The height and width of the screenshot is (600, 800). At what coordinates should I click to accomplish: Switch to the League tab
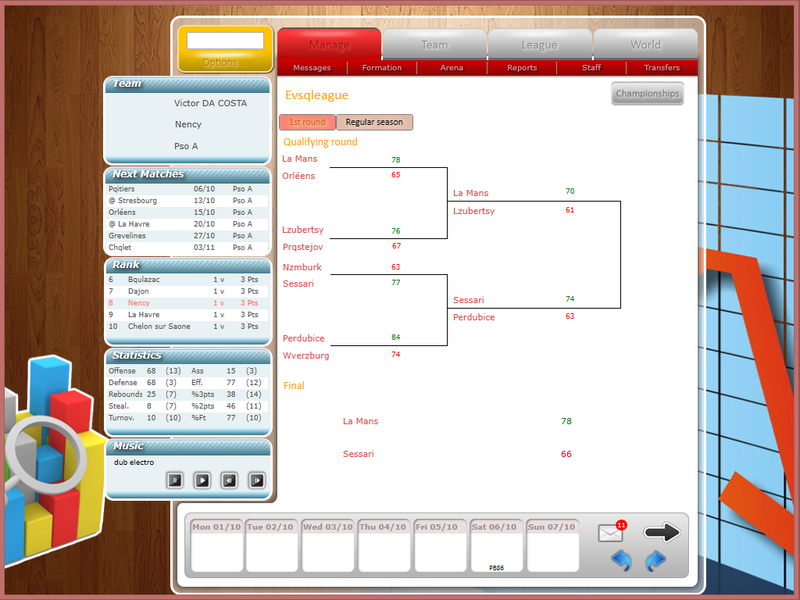pos(539,44)
